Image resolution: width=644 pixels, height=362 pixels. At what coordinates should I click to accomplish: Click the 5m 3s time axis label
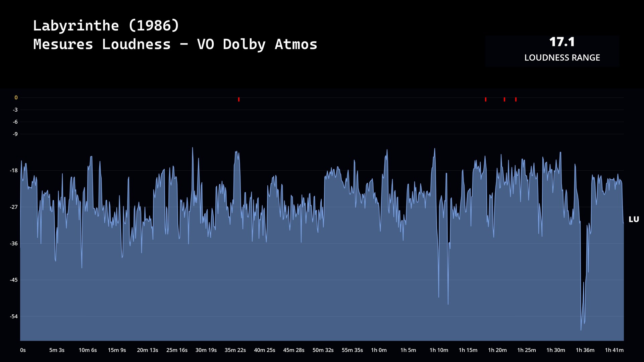(57, 350)
